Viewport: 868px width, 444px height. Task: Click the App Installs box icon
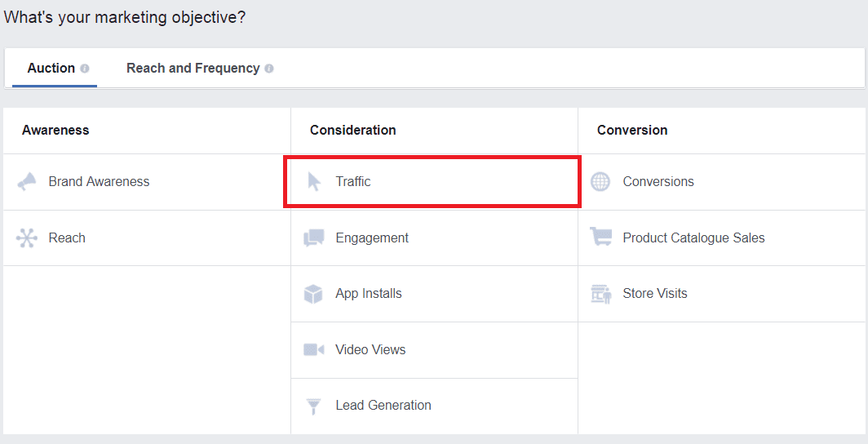click(x=313, y=294)
